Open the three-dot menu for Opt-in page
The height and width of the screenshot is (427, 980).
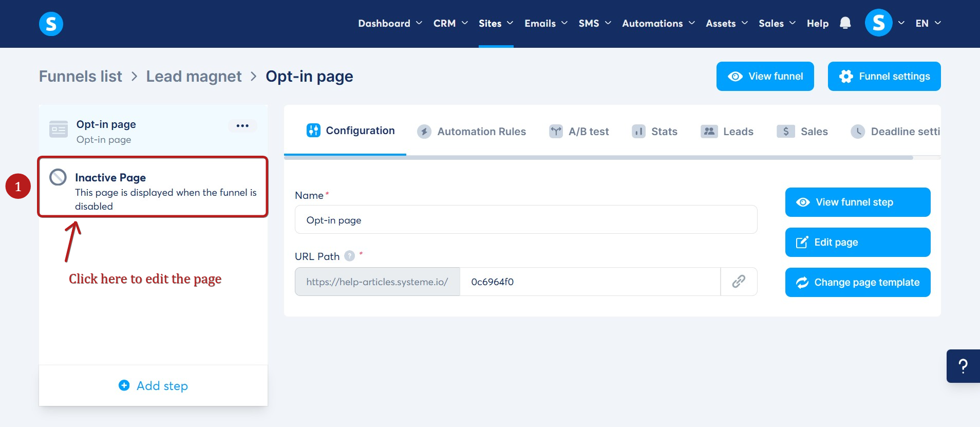(242, 126)
